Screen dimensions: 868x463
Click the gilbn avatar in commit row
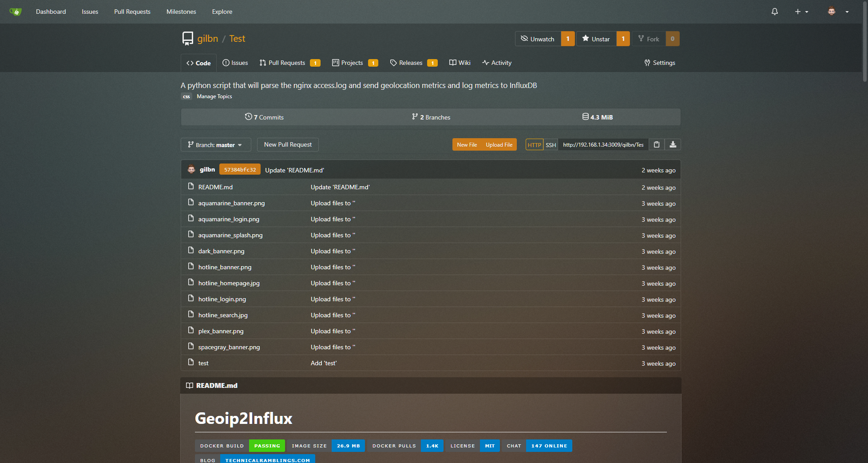191,169
